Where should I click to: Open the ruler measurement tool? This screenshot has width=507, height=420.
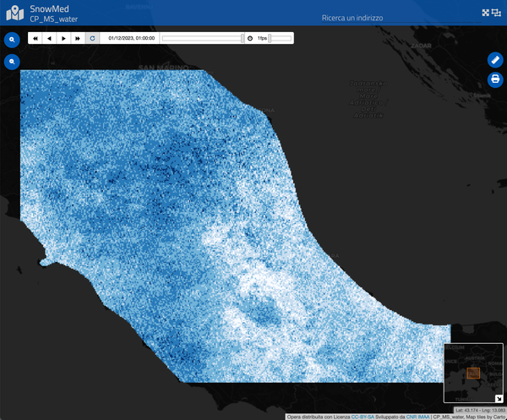pos(495,60)
